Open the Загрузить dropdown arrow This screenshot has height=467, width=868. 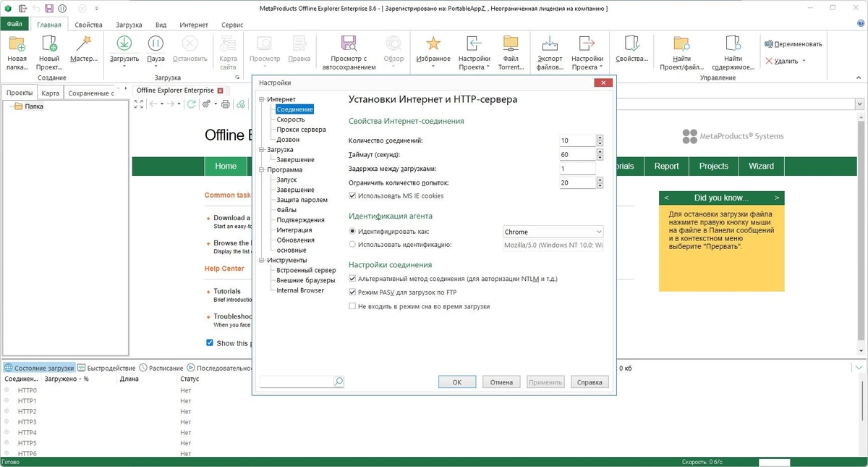tap(124, 66)
